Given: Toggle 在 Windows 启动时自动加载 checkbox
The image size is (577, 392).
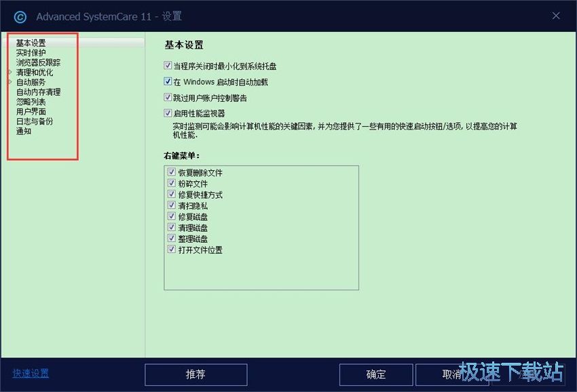Looking at the screenshot, I should (168, 81).
